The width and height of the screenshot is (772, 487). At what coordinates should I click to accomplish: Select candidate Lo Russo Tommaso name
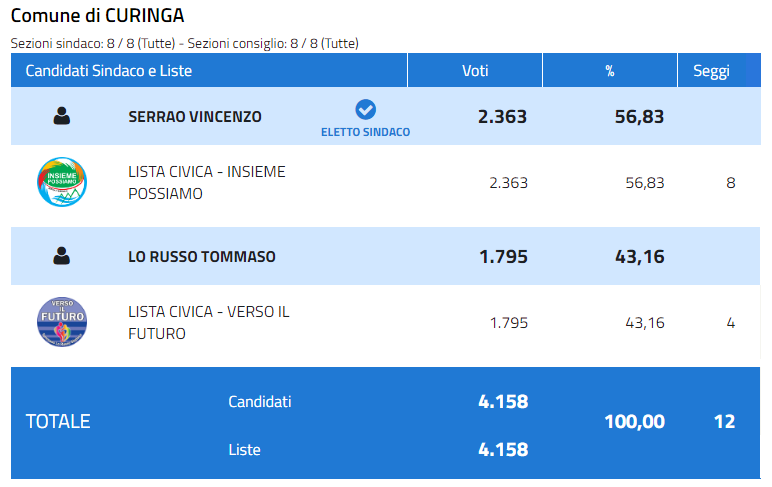click(x=202, y=257)
